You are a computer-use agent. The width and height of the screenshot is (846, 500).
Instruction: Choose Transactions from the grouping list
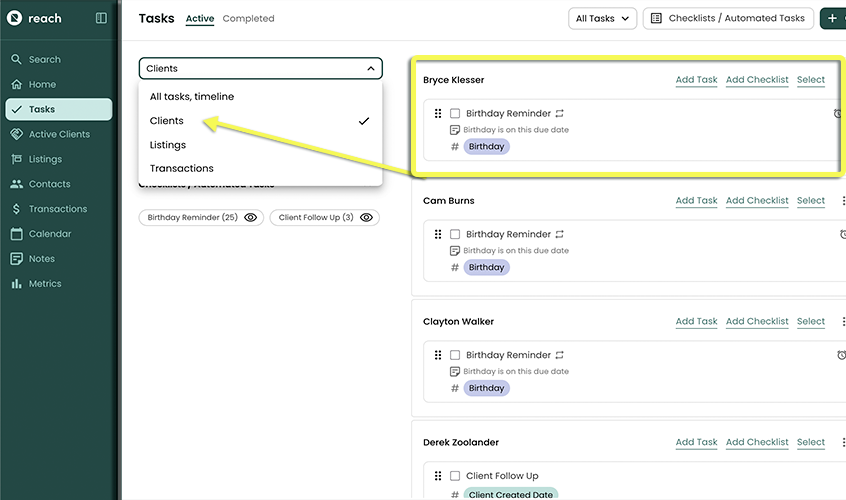pos(181,169)
